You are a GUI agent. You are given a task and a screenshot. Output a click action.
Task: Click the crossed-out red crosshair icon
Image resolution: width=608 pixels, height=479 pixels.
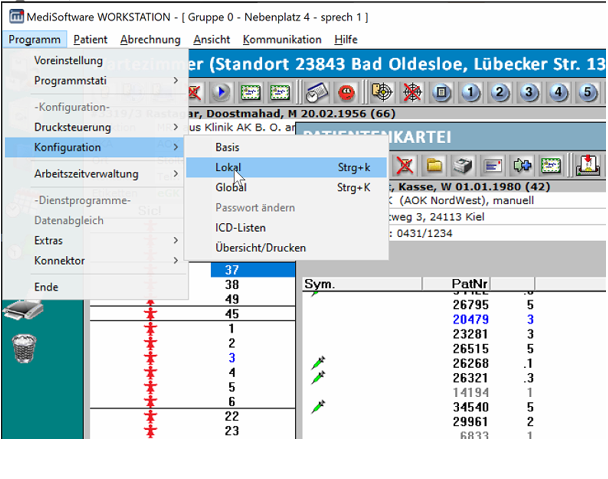pyautogui.click(x=412, y=93)
